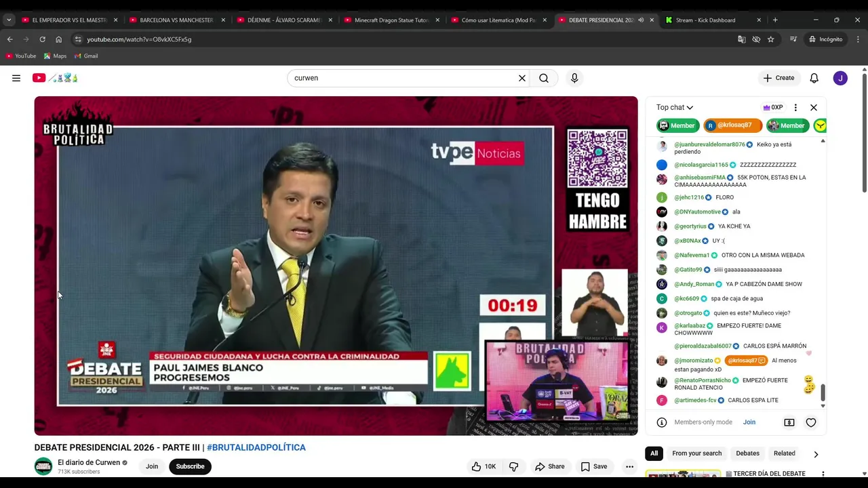Click Join link in members-only chat
The width and height of the screenshot is (868, 488).
pyautogui.click(x=749, y=422)
